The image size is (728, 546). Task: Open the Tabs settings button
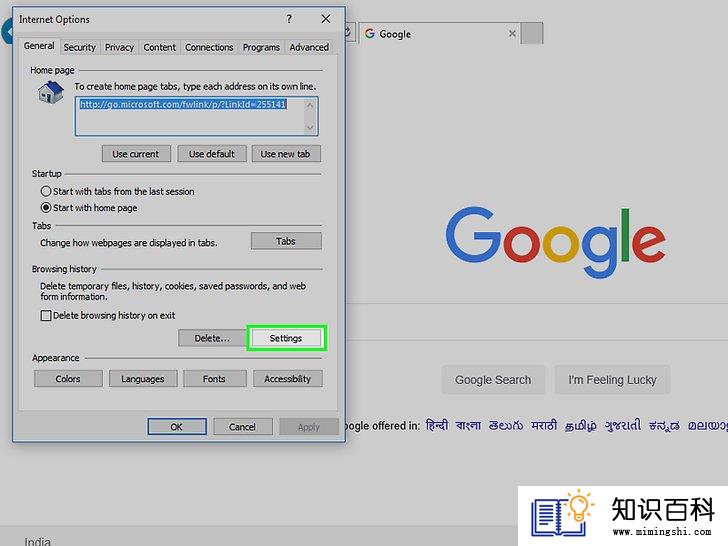click(286, 241)
